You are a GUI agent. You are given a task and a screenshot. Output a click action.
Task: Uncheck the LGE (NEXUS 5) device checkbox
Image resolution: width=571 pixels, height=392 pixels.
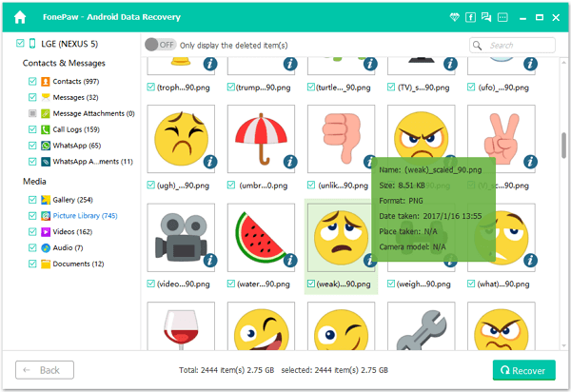pos(20,44)
